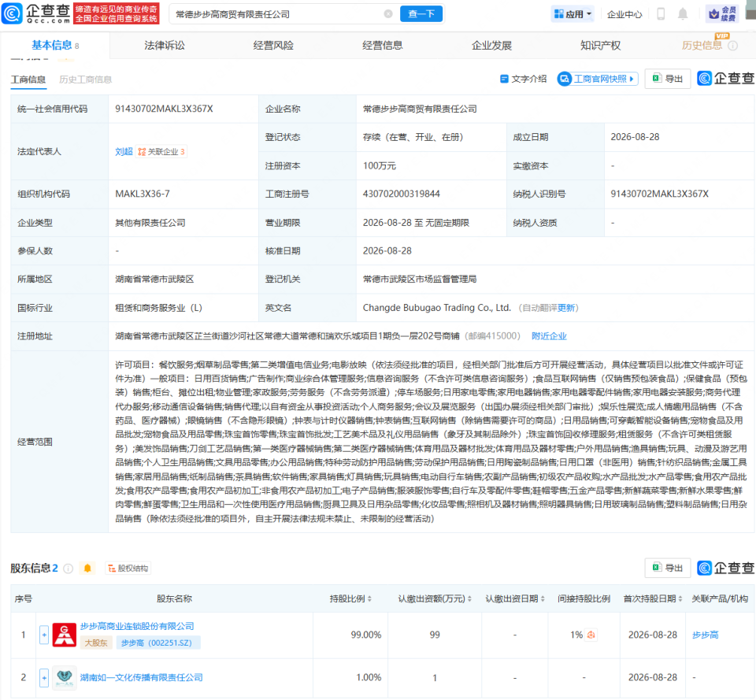756x700 pixels.
Task: Open 附近企业 nearby companies link
Action: 549,336
